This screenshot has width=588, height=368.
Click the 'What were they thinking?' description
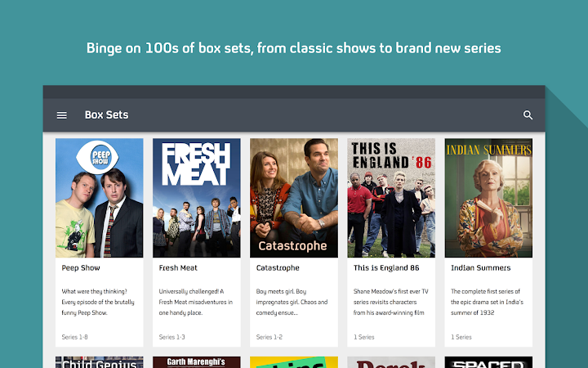[98, 302]
